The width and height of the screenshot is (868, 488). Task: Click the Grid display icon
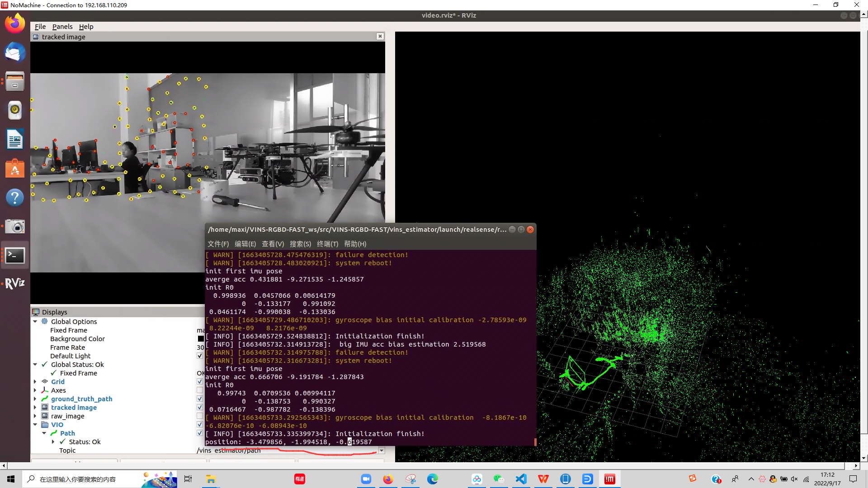tap(44, 381)
